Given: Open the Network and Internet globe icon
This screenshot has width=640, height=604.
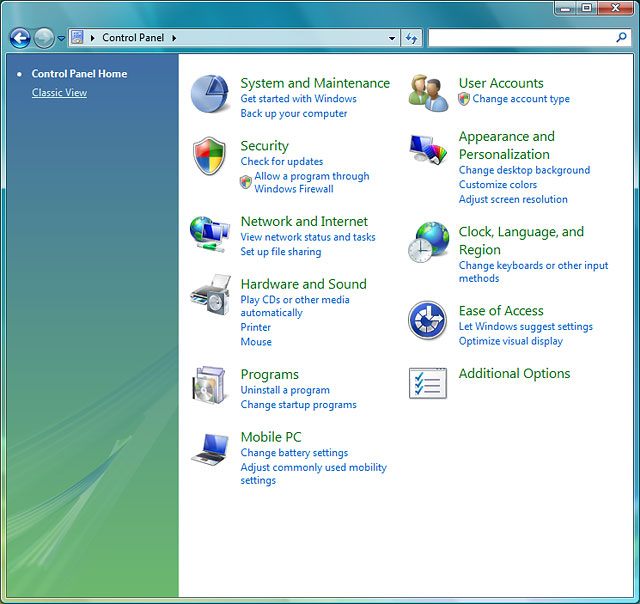Looking at the screenshot, I should (x=210, y=232).
